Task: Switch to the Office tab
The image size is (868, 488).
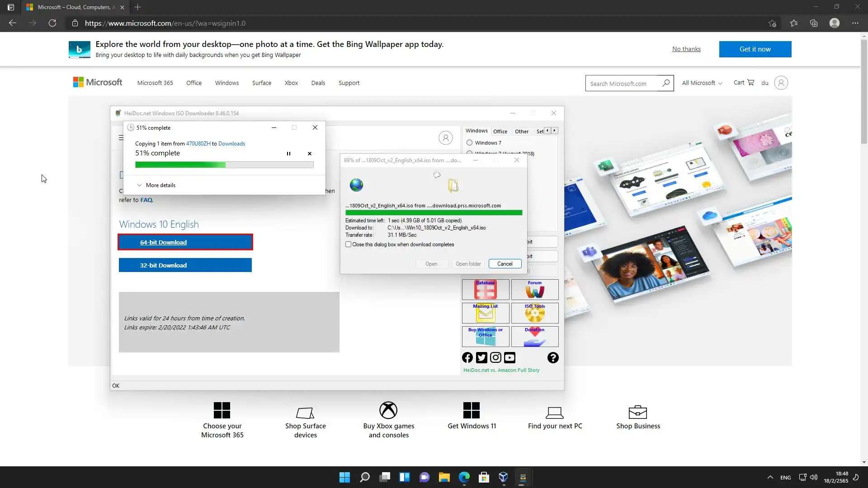Action: click(500, 131)
